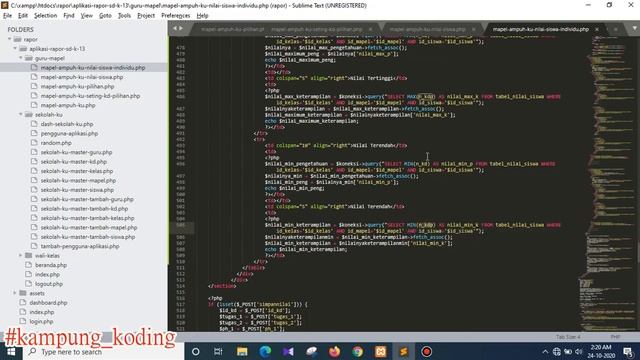
Task: Switch to mapel-ampuh-ku-seting-kd-pilihan.php tab
Action: (x=316, y=29)
